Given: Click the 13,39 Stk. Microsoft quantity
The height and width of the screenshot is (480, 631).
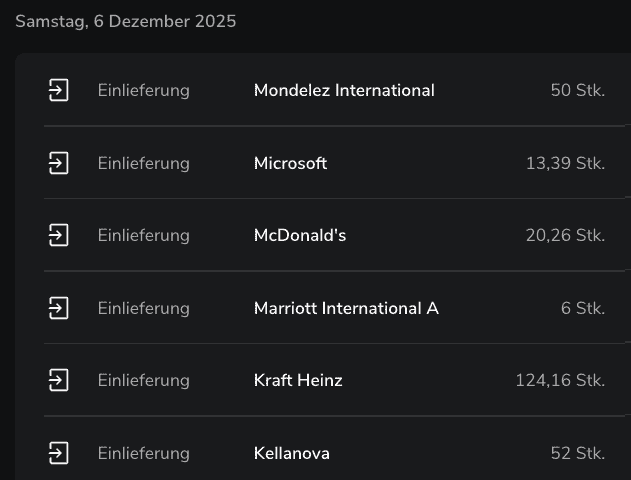Looking at the screenshot, I should (565, 163).
